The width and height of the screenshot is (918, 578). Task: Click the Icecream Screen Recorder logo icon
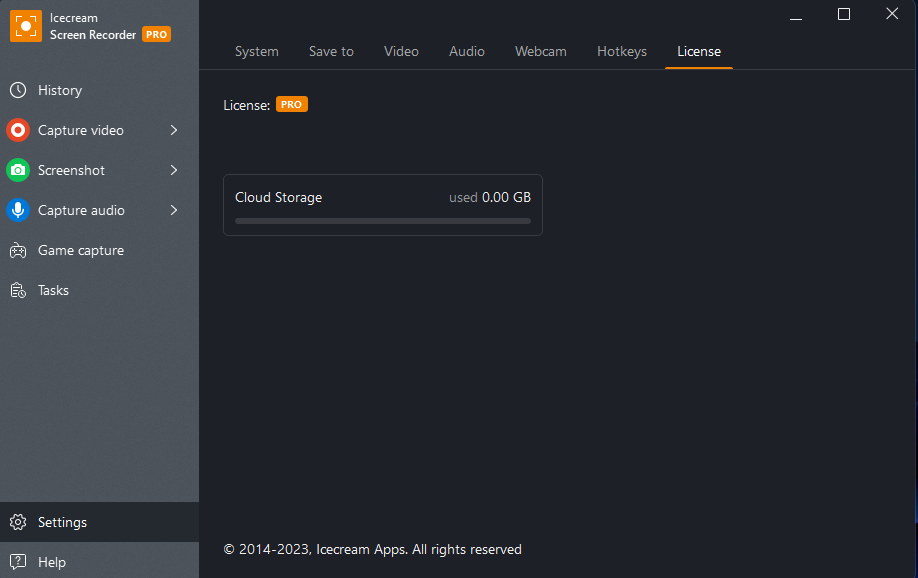point(26,26)
